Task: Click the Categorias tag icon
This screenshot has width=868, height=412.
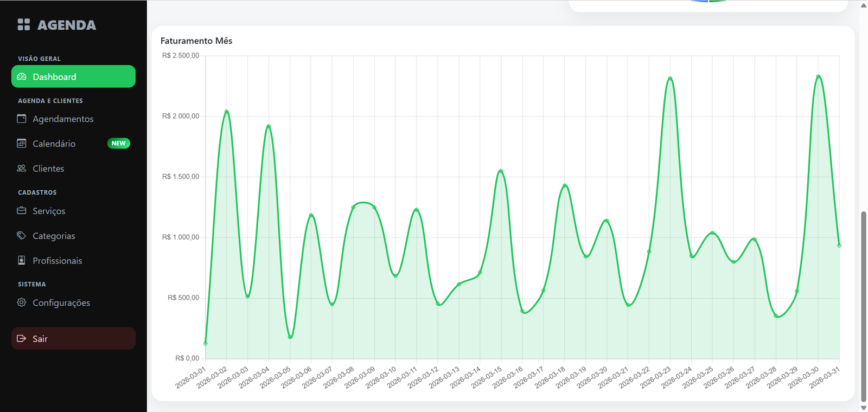Action: point(22,236)
